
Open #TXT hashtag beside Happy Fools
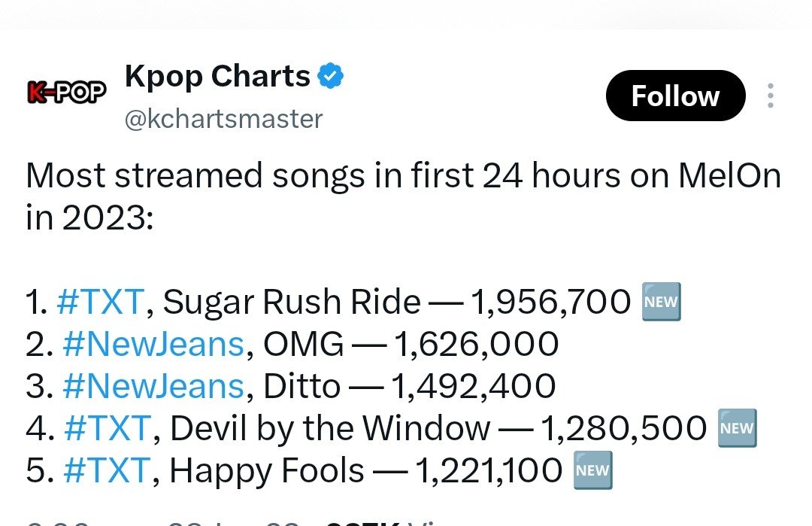pos(107,471)
